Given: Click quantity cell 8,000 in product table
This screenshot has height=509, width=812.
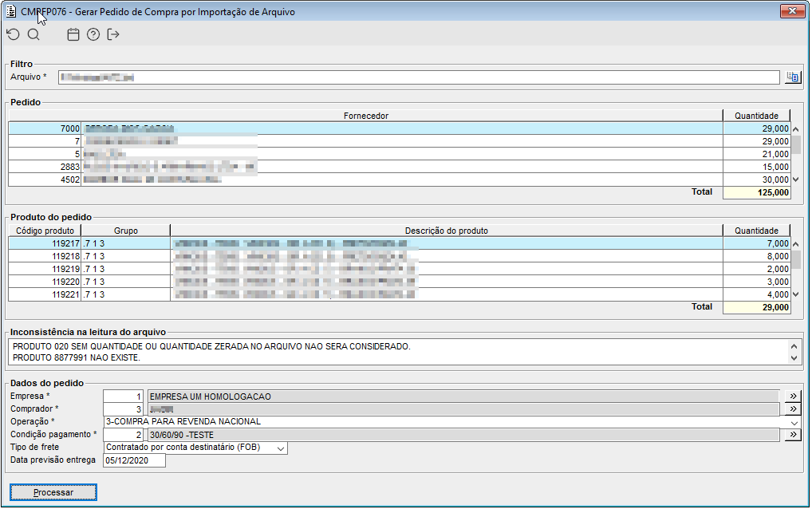Looking at the screenshot, I should pos(757,256).
